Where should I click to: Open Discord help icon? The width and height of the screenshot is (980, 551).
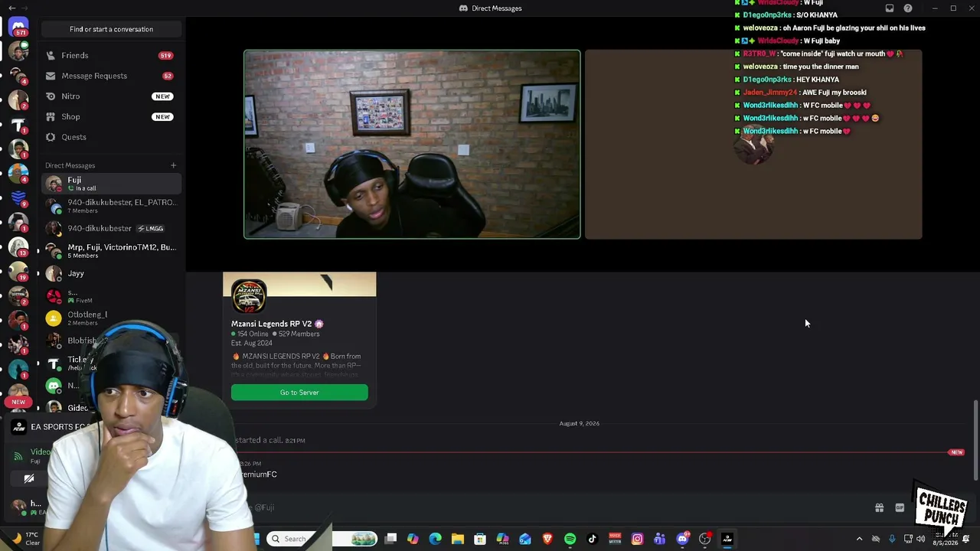tap(908, 8)
